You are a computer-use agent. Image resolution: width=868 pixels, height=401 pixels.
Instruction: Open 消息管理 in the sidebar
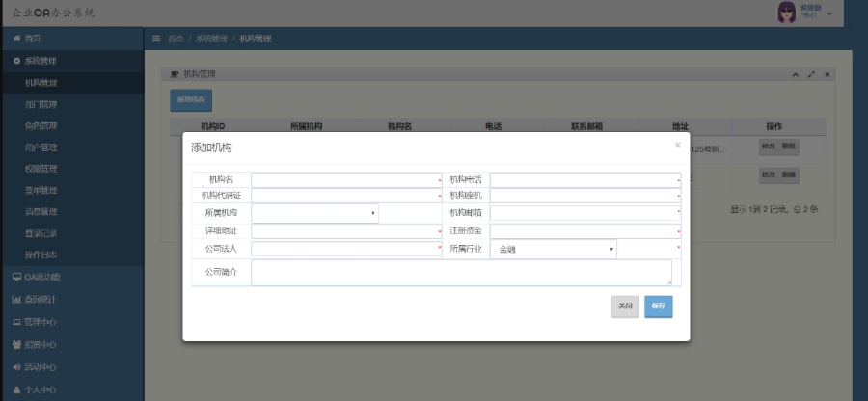[x=72, y=211]
